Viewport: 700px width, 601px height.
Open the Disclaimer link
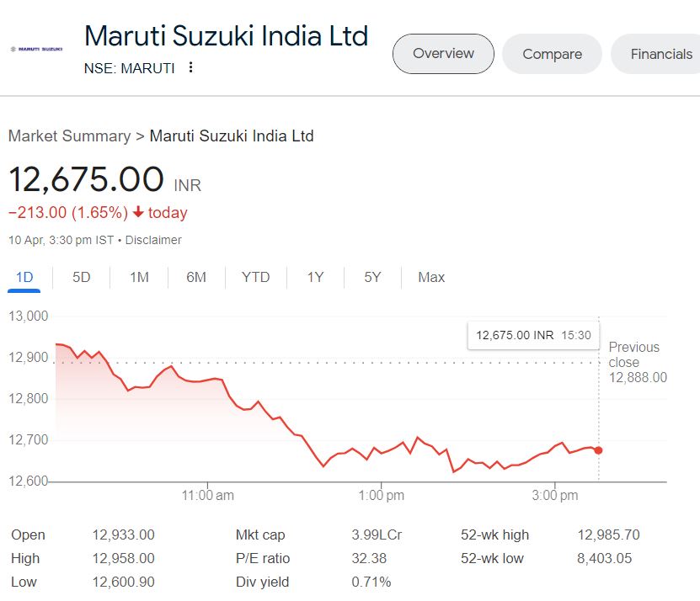[153, 240]
